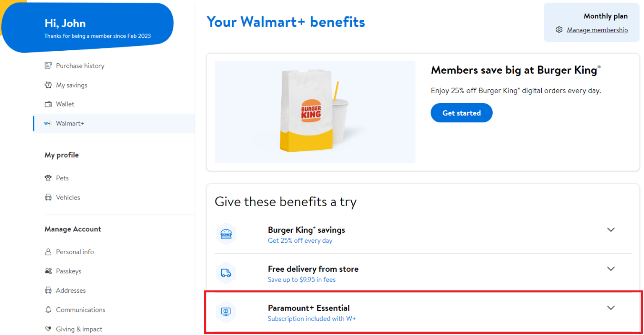The image size is (644, 335).
Task: Select the delivery truck icon for store delivery
Action: 226,273
